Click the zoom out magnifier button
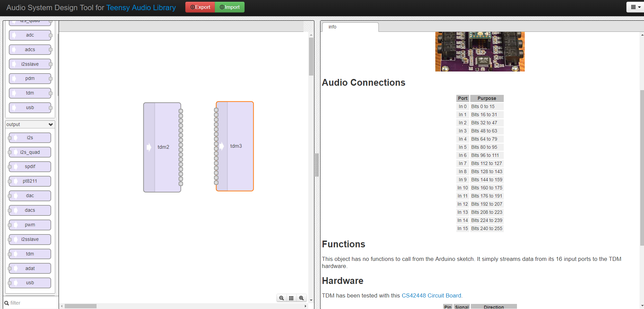 282,298
